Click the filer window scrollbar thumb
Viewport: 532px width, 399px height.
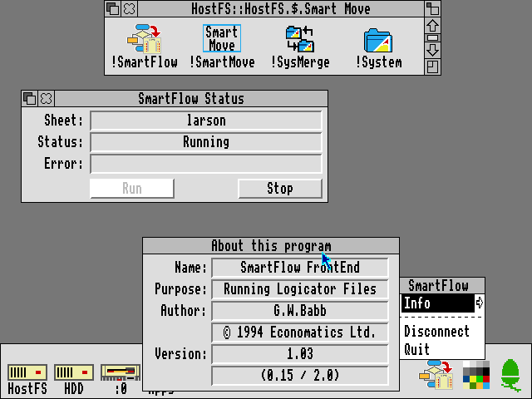click(432, 38)
